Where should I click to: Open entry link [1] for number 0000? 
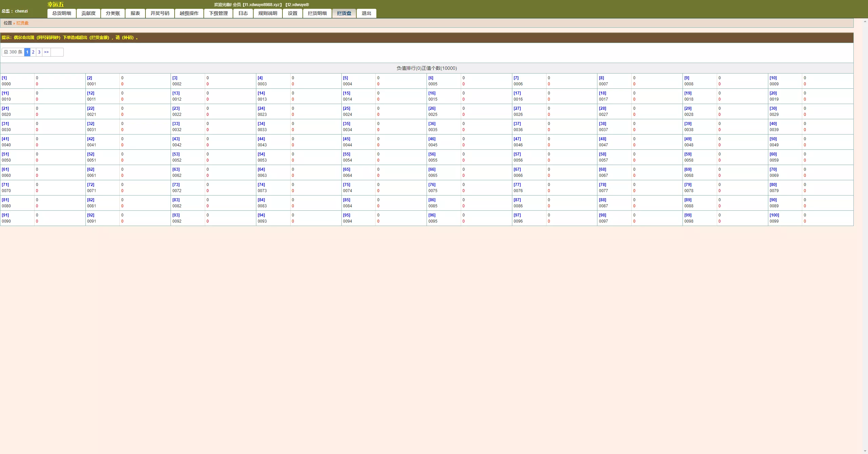coord(4,78)
